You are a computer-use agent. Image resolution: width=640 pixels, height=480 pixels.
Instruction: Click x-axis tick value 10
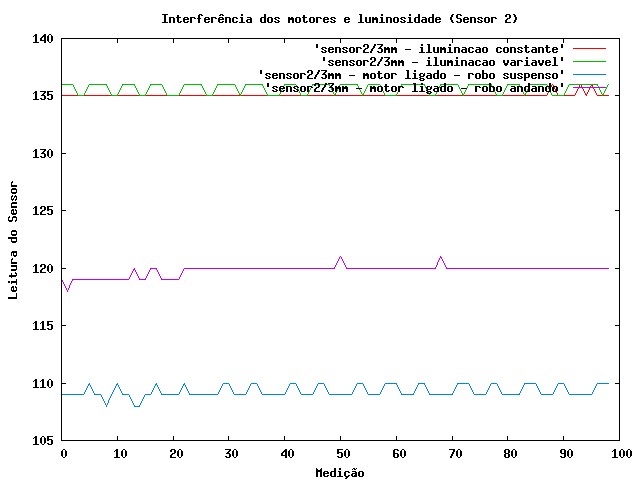(x=120, y=454)
